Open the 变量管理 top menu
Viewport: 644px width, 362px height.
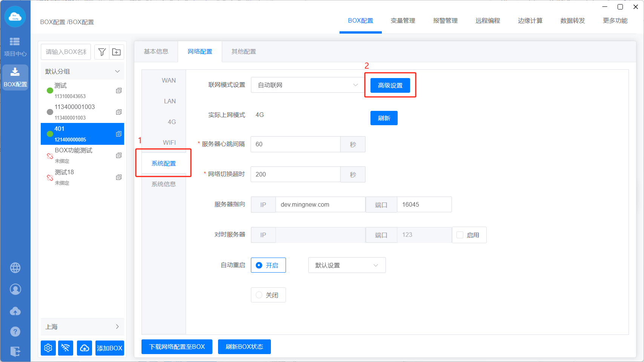pos(403,21)
